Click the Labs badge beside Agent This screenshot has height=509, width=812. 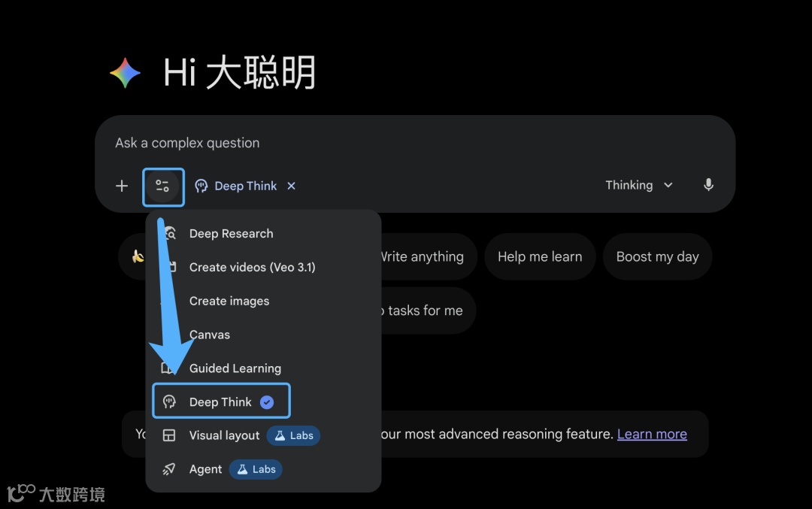click(256, 469)
